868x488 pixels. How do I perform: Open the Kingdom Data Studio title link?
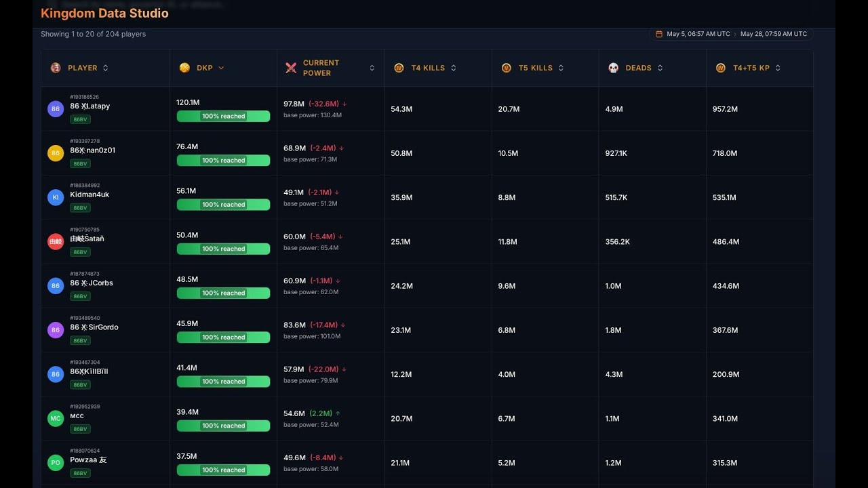(104, 13)
